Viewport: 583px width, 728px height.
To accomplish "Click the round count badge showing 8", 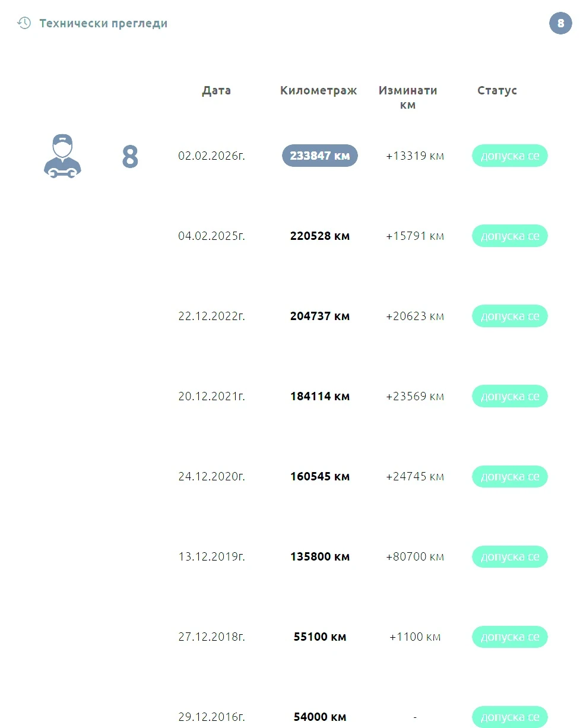I will point(560,24).
